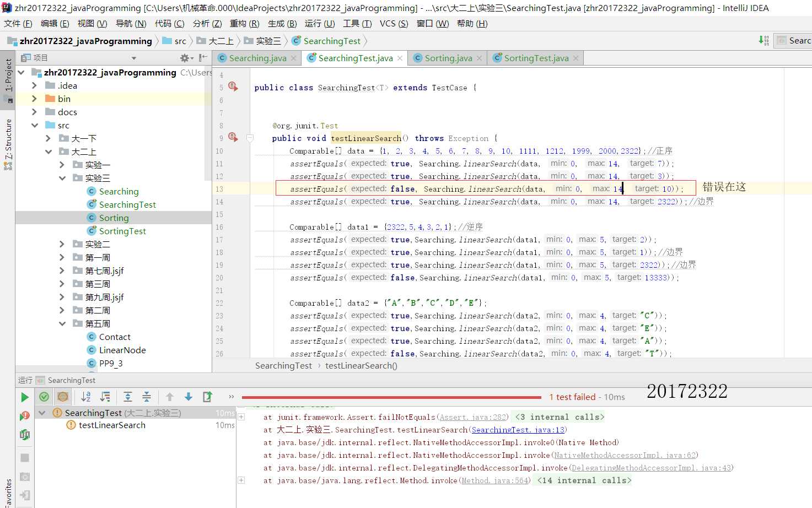Screen dimensions: 812x508
Task: Show more Run toolbar actions chevron
Action: (232, 397)
